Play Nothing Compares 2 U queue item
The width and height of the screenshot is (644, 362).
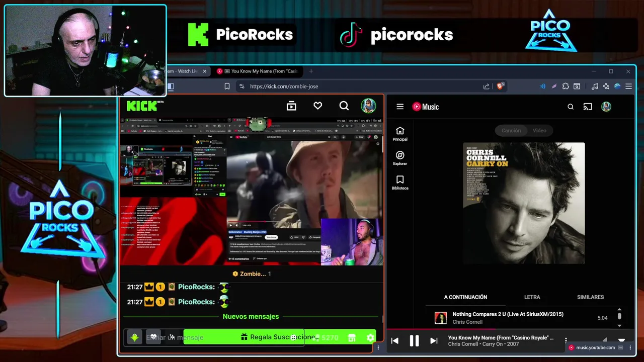tap(521, 318)
